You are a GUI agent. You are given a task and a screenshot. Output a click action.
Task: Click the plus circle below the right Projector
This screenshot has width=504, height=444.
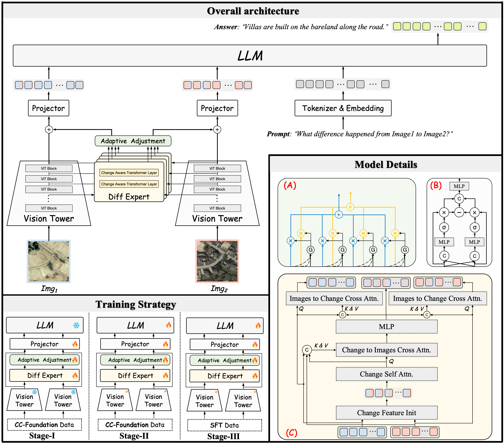(217, 130)
